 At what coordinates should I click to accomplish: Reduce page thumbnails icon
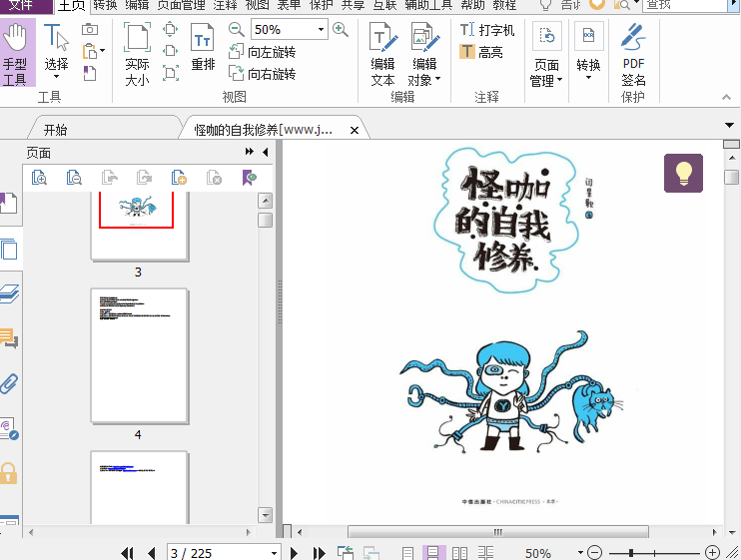[74, 178]
